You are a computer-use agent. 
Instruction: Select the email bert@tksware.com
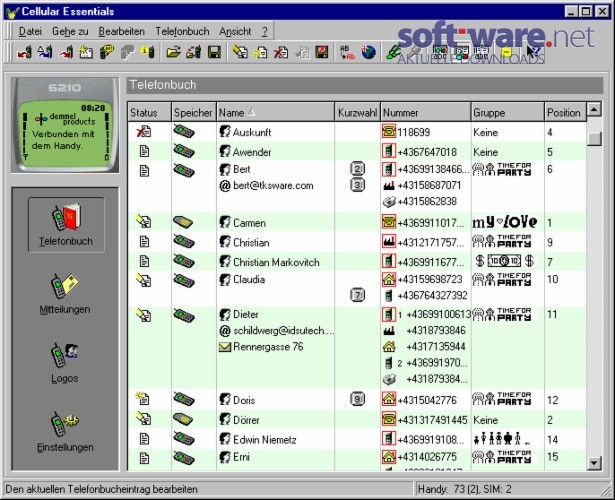point(273,185)
